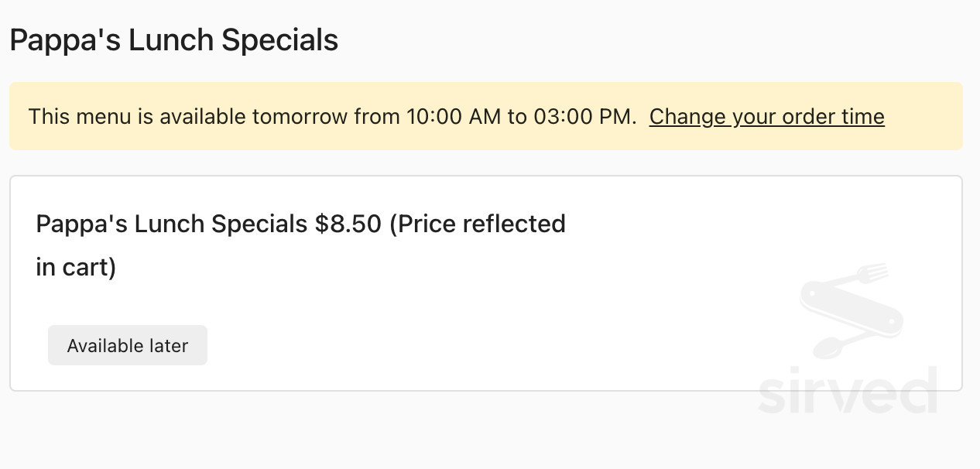Select the Pappa's Lunch Specials page heading
980x469 pixels.
(174, 40)
